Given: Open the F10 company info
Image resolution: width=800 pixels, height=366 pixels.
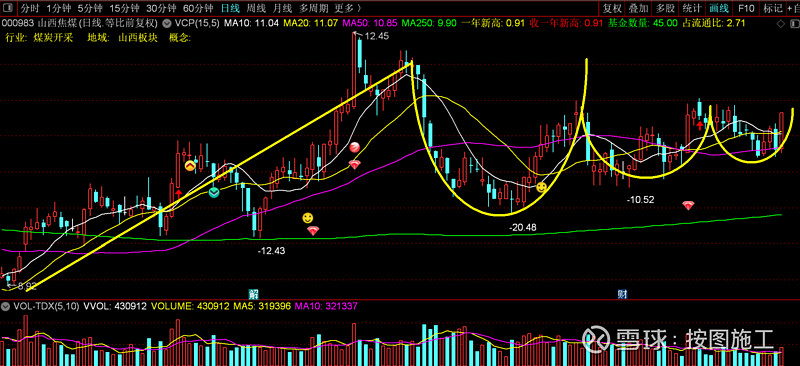Looking at the screenshot, I should point(746,8).
